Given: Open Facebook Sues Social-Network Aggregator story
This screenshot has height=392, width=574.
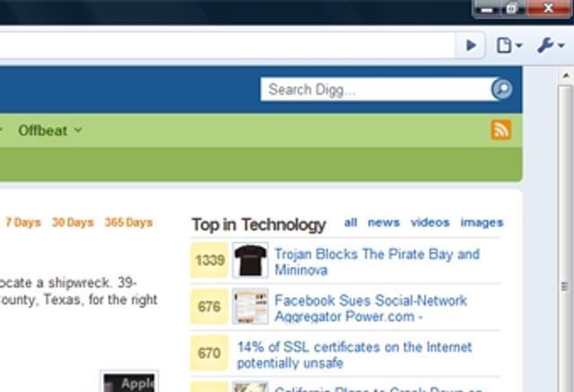Looking at the screenshot, I should pyautogui.click(x=370, y=309).
